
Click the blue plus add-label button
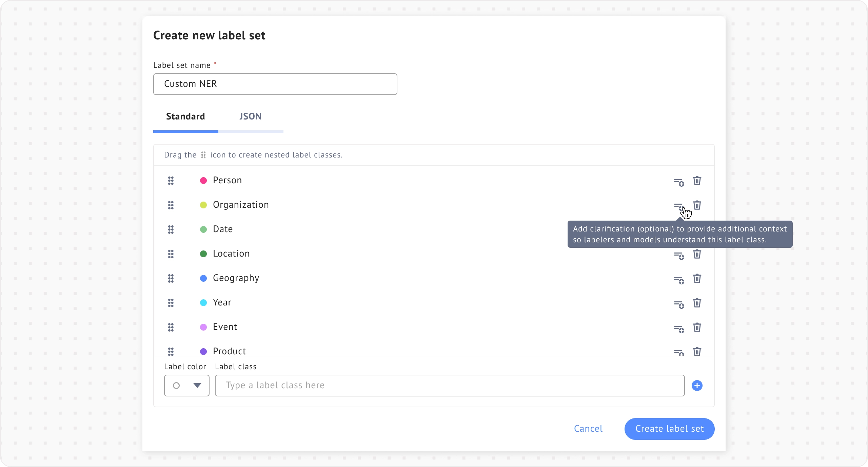point(697,386)
